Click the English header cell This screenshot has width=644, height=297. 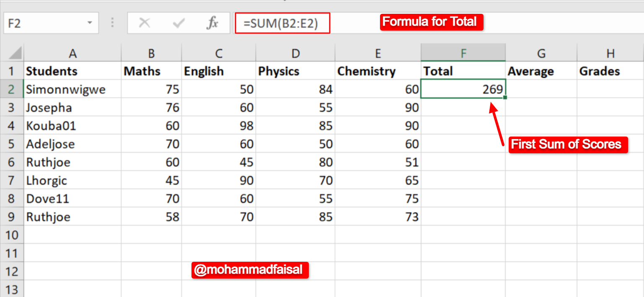(219, 71)
